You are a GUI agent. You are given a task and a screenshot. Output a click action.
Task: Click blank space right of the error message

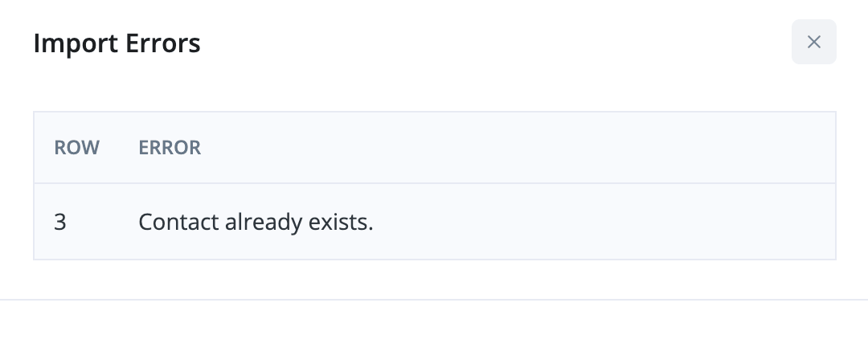pos(603,222)
